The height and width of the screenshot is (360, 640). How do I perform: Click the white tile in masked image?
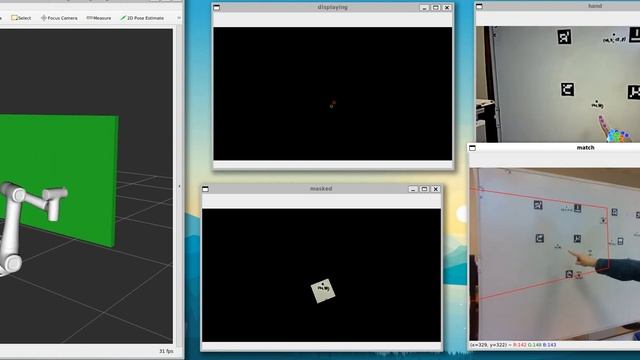click(x=323, y=291)
